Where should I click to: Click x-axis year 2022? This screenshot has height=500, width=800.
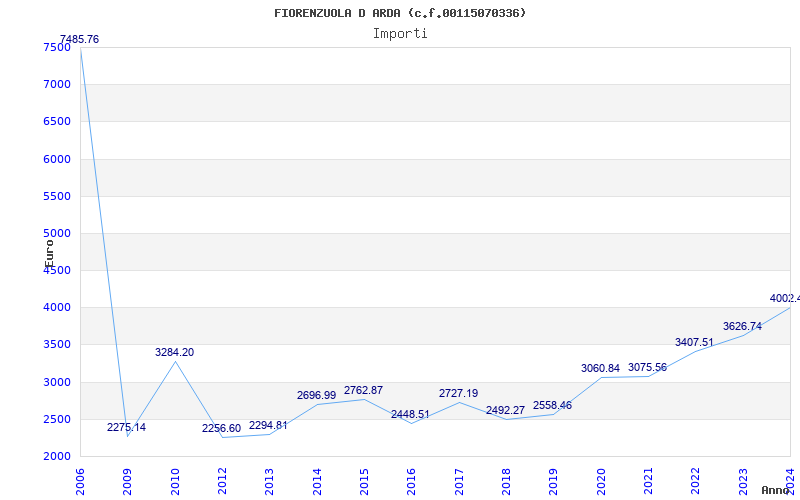[696, 482]
